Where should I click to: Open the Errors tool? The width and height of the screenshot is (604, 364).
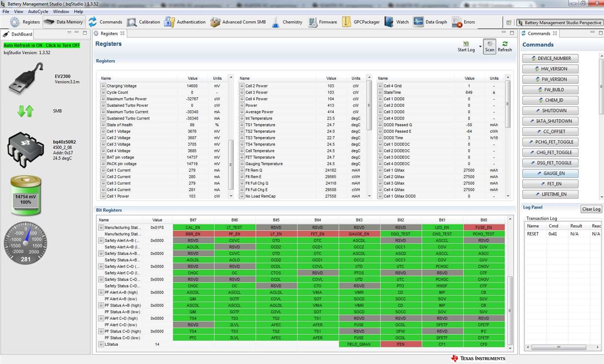click(x=463, y=22)
